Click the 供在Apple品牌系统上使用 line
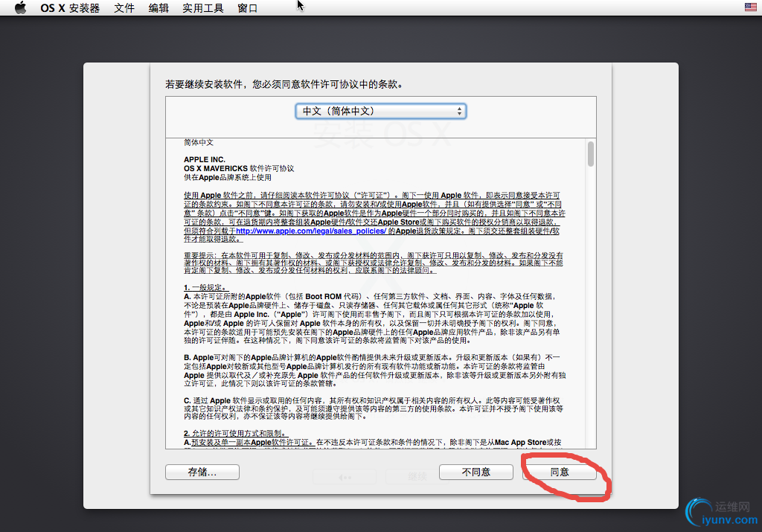This screenshot has width=762, height=532. [228, 177]
